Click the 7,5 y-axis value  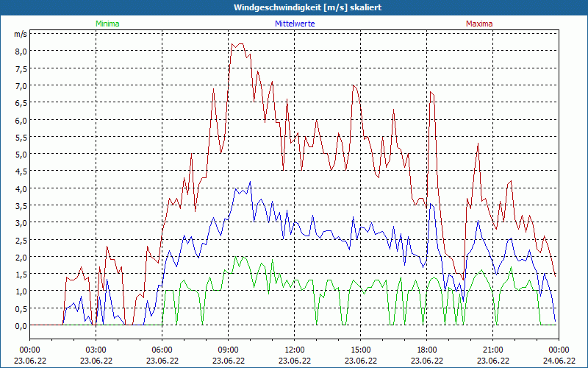pyautogui.click(x=21, y=68)
